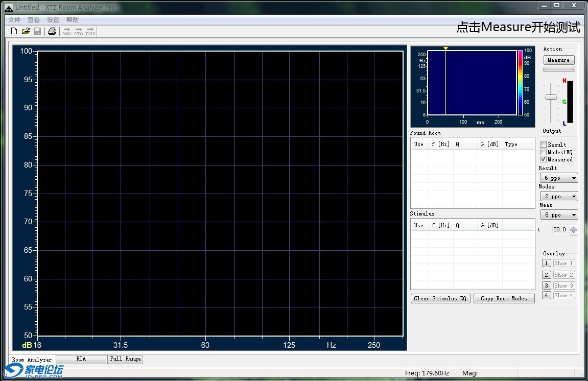Open the Modes ppo dropdown

pyautogui.click(x=559, y=196)
